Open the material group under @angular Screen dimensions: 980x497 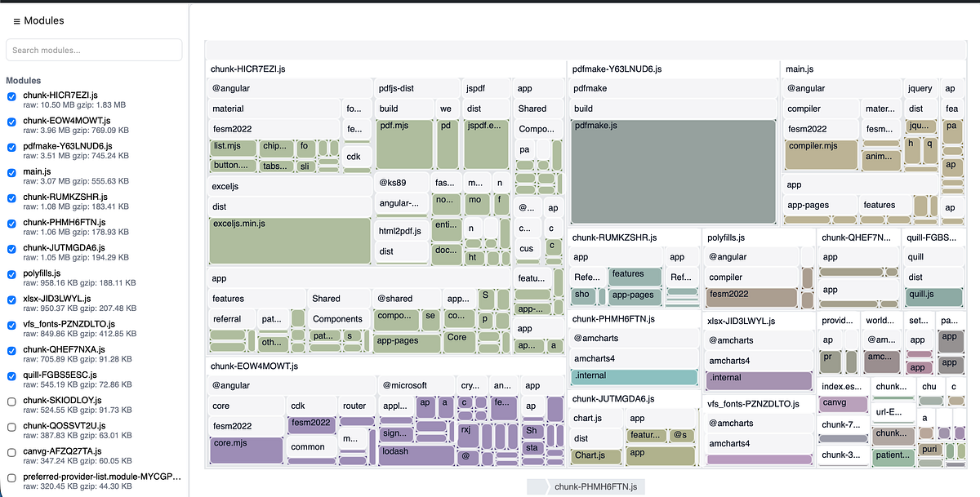point(275,109)
